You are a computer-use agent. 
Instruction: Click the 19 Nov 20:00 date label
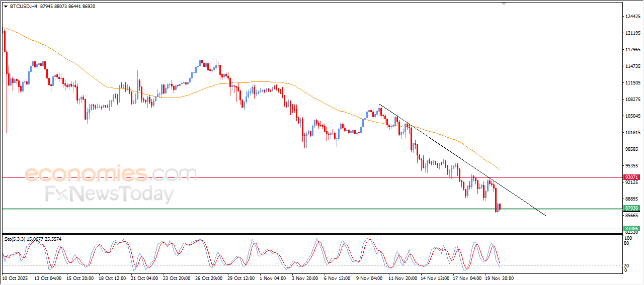[499, 277]
